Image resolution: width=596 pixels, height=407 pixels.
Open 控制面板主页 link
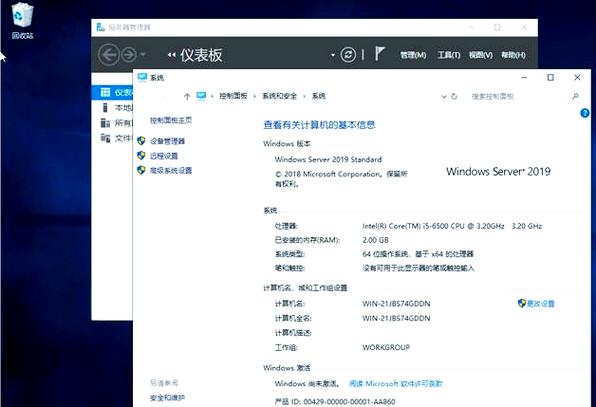coord(171,120)
